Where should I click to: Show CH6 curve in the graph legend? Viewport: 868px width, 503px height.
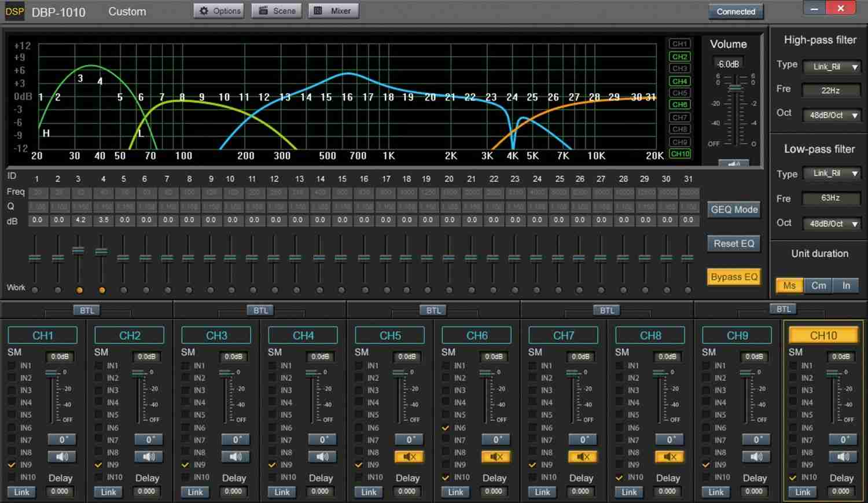[x=680, y=104]
